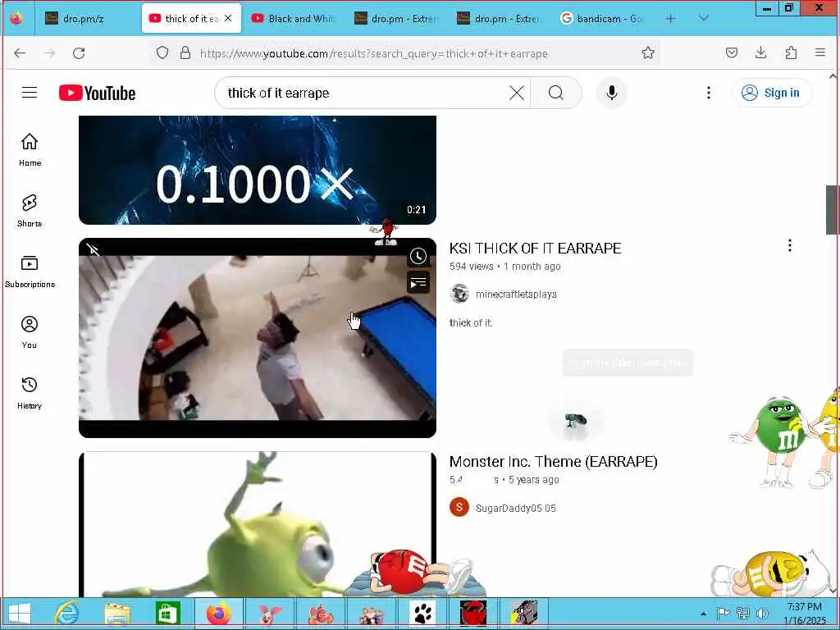Switch to the second dro.pm - Extrem tab
Viewport: 840px width, 630px height.
point(500,19)
